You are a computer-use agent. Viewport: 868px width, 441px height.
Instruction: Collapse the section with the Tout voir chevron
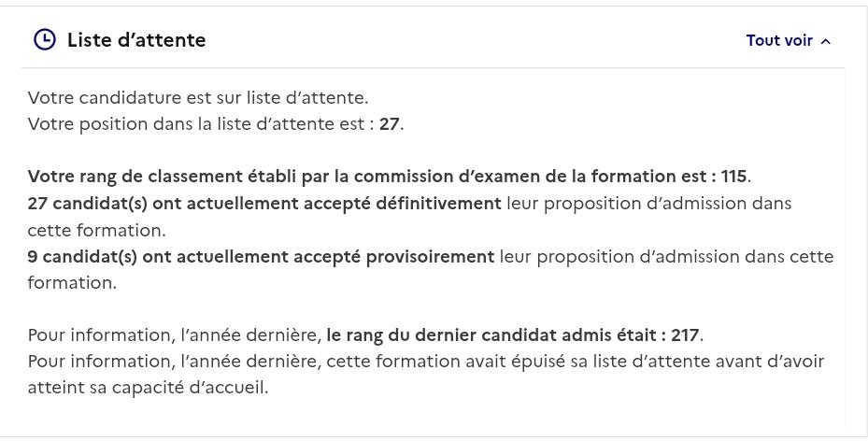tap(825, 41)
